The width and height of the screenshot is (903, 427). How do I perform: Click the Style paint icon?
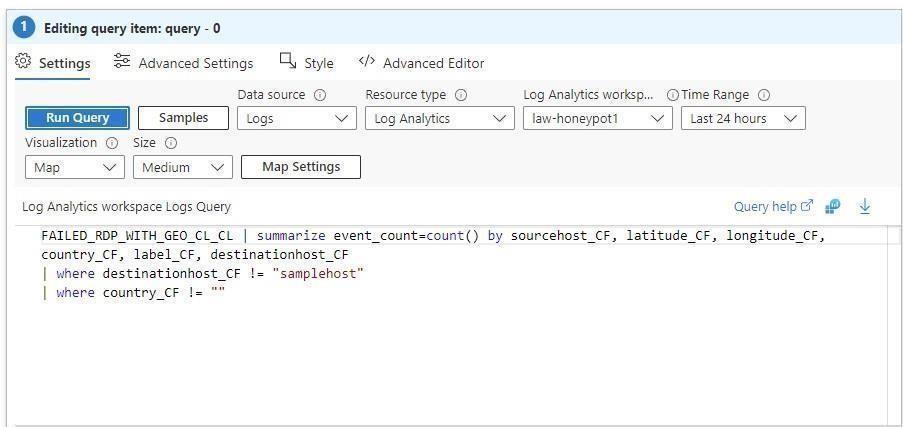tap(288, 62)
